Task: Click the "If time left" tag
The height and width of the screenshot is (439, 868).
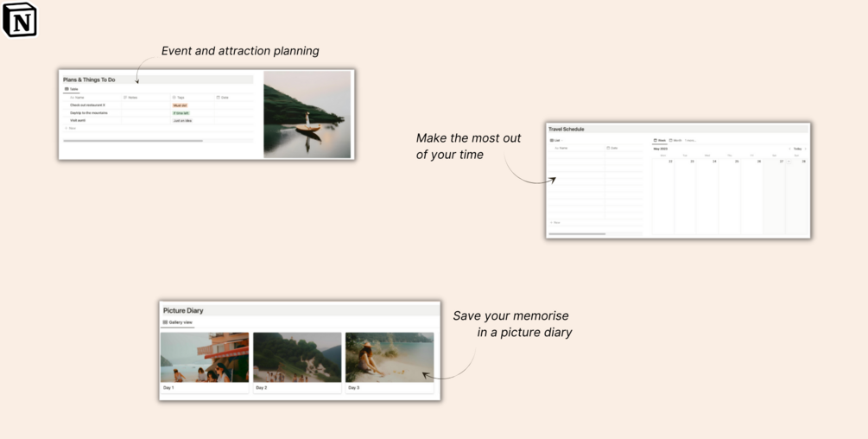Action: click(x=181, y=113)
